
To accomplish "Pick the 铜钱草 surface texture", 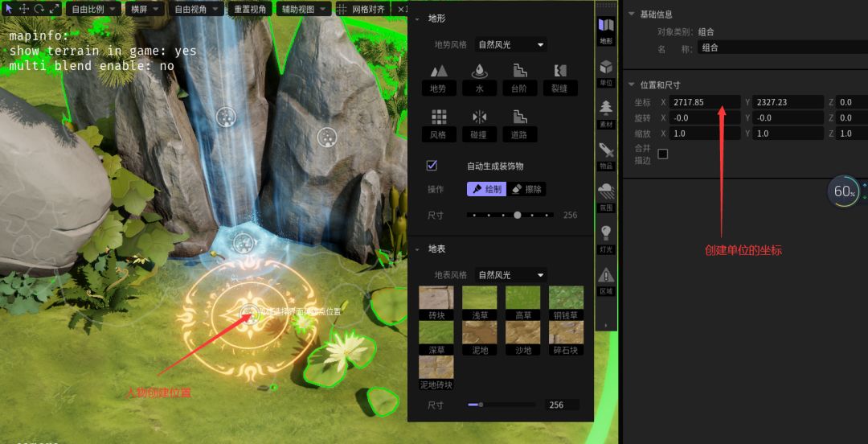I will tap(566, 303).
